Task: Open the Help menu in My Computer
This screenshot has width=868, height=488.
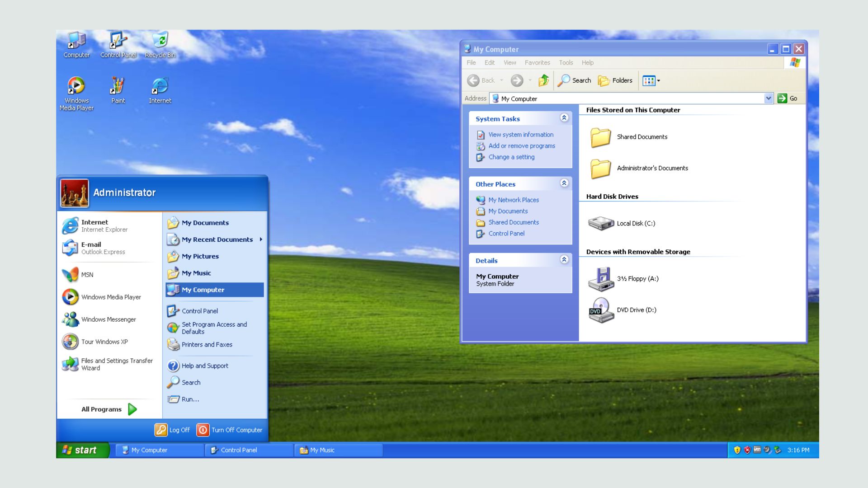Action: click(588, 62)
